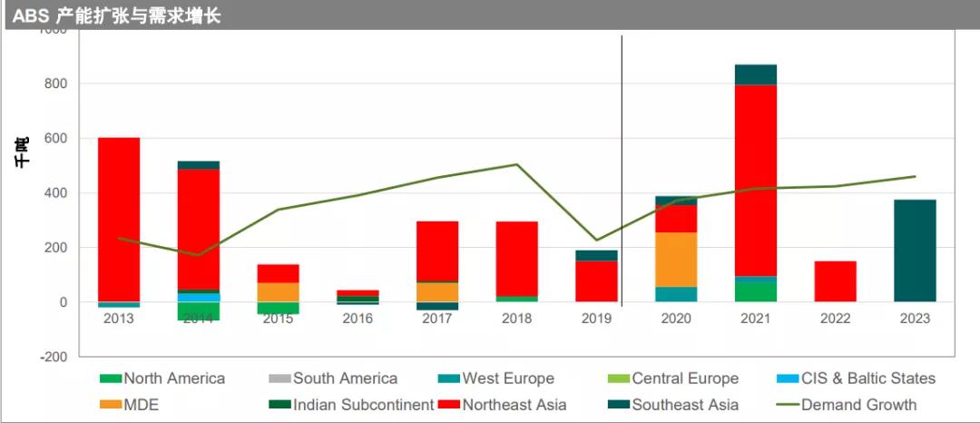Click the 2023 Southeast Asia bar

pos(915,251)
